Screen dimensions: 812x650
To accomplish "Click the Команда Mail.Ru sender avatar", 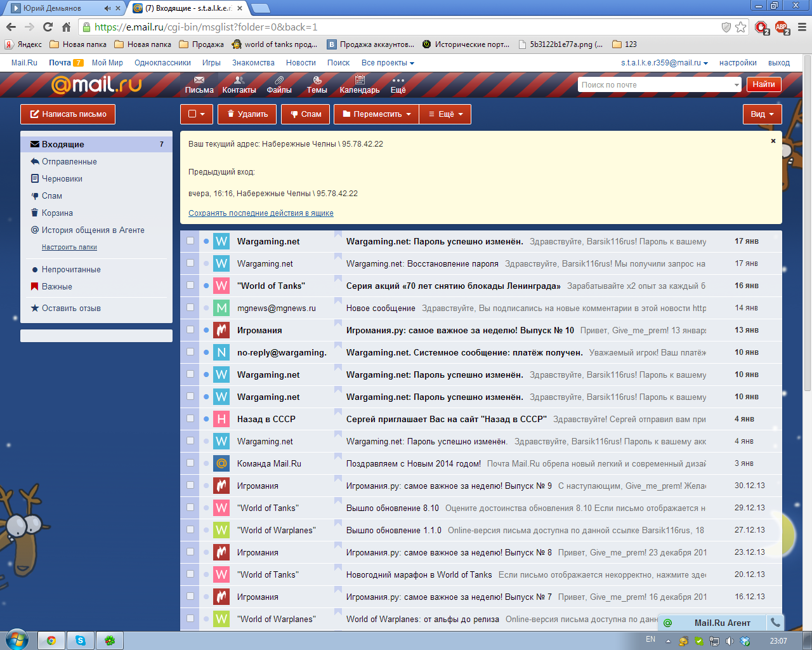I will [x=221, y=463].
